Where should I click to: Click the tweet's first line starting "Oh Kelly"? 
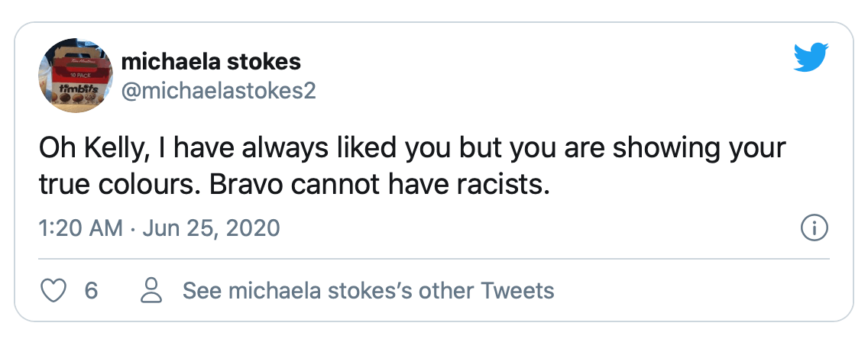[413, 148]
